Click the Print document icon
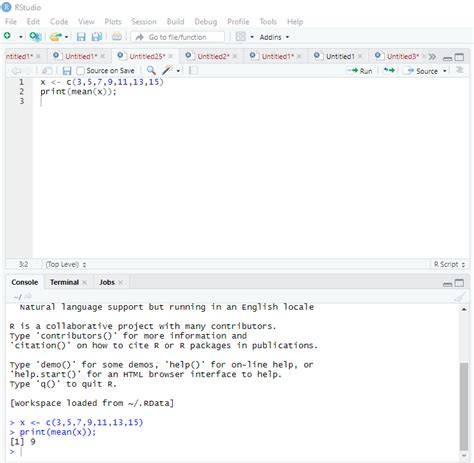Image resolution: width=474 pixels, height=463 pixels. click(117, 36)
